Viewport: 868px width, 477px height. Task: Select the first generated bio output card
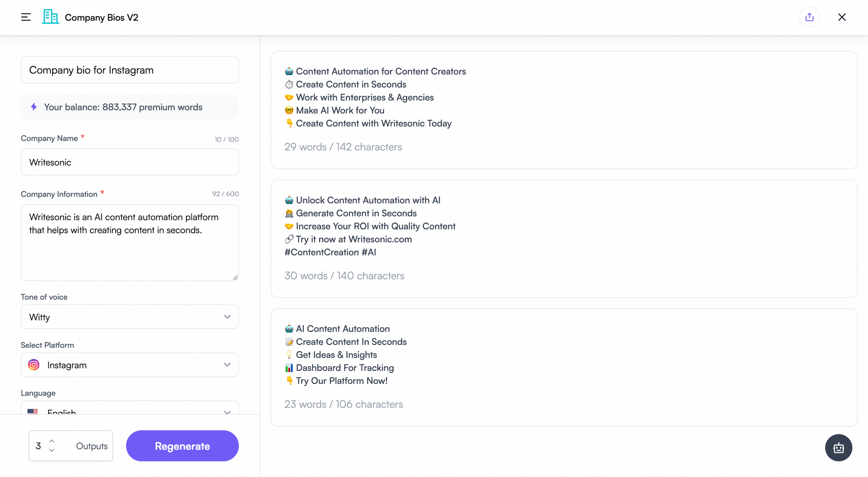[563, 110]
